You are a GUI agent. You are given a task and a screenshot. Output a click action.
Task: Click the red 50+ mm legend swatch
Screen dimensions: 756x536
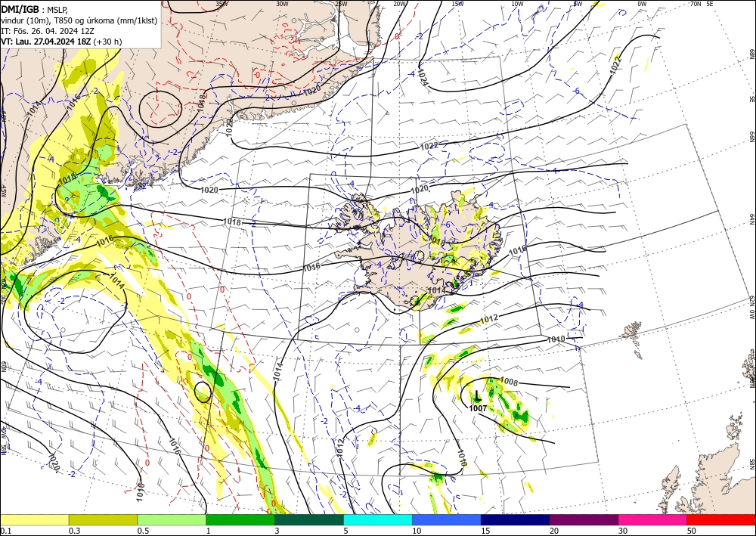tap(721, 519)
